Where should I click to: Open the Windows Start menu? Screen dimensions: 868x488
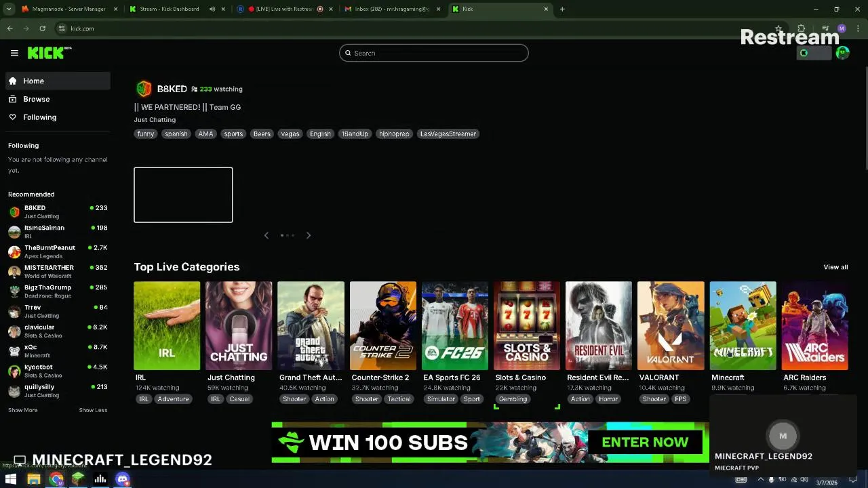(x=10, y=480)
